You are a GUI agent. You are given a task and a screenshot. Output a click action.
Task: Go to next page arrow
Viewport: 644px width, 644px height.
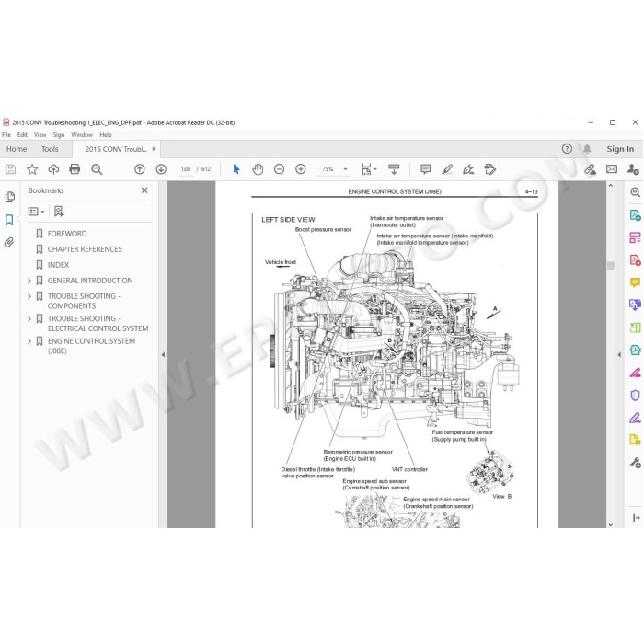(x=161, y=169)
